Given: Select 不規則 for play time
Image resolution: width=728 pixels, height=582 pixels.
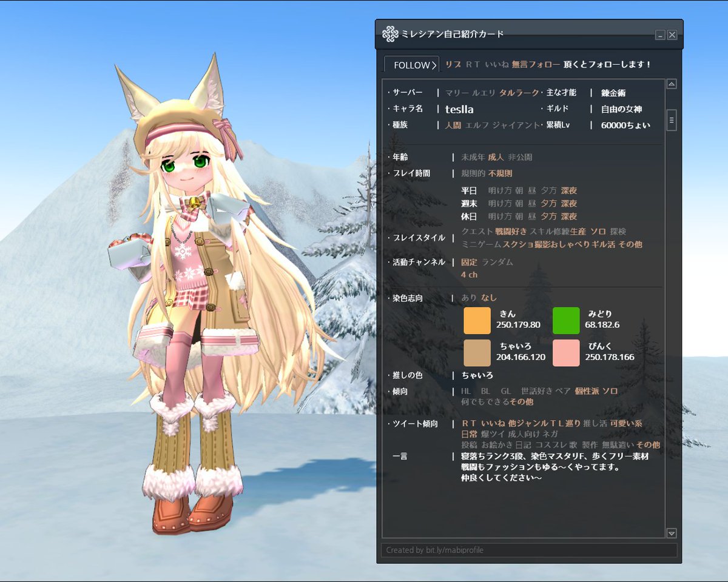Looking at the screenshot, I should tap(500, 173).
